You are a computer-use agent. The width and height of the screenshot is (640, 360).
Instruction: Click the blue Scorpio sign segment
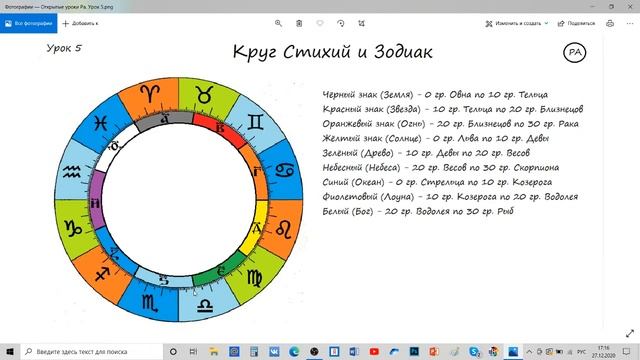150,304
